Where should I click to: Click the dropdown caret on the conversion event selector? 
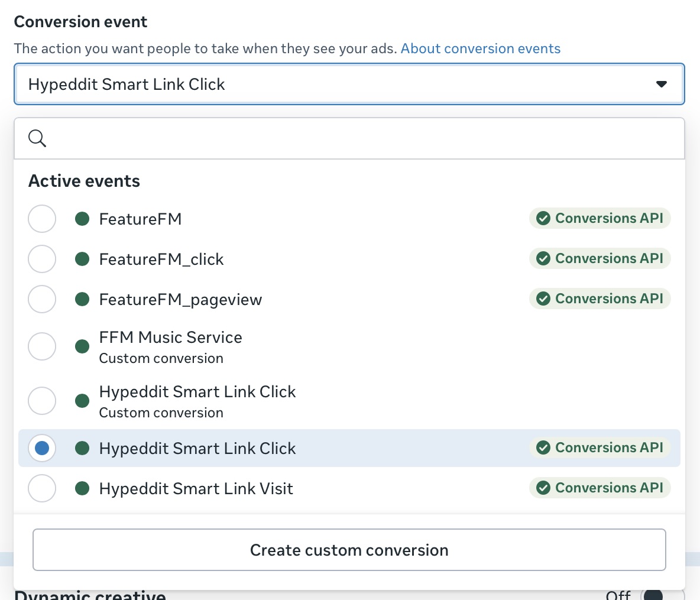pyautogui.click(x=661, y=84)
